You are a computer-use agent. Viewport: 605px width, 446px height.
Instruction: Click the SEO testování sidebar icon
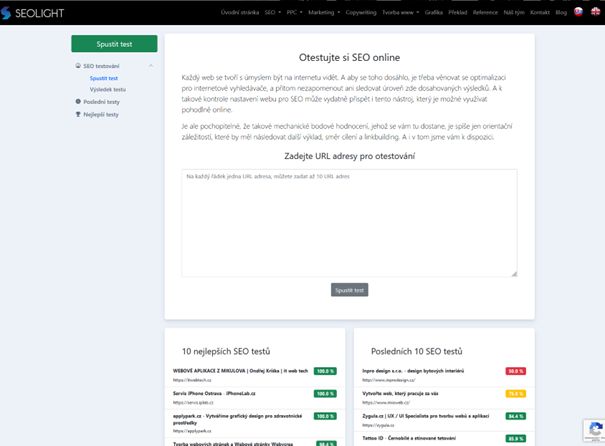pyautogui.click(x=77, y=66)
